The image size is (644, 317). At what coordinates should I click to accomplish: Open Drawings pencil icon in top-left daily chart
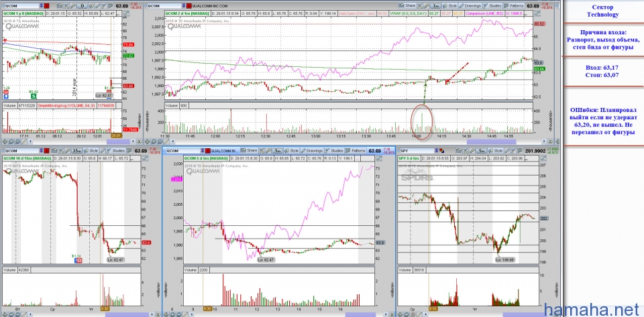[98, 6]
